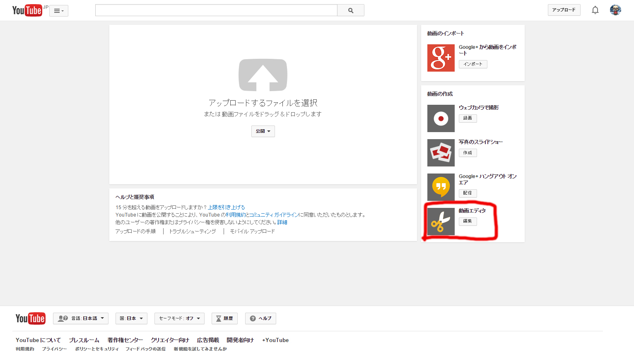
Task: Open the 言語: 日本語 dropdown
Action: tap(81, 318)
